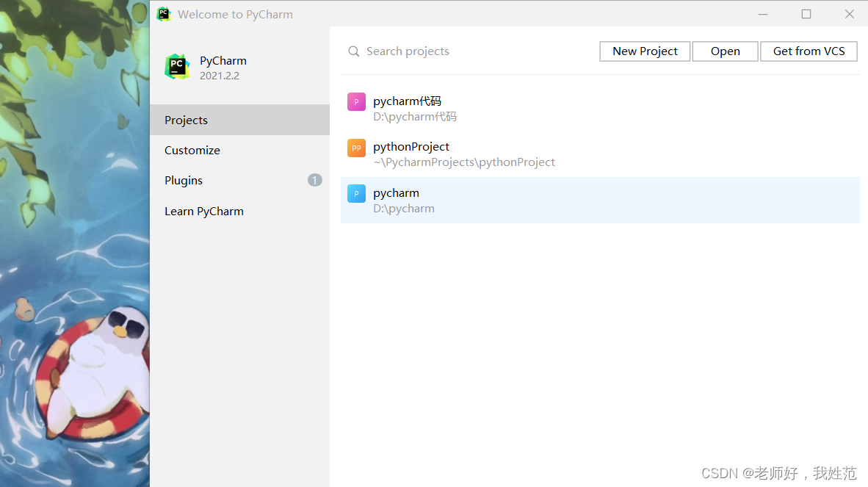Click Get from VCS
Image resolution: width=868 pixels, height=487 pixels.
809,51
